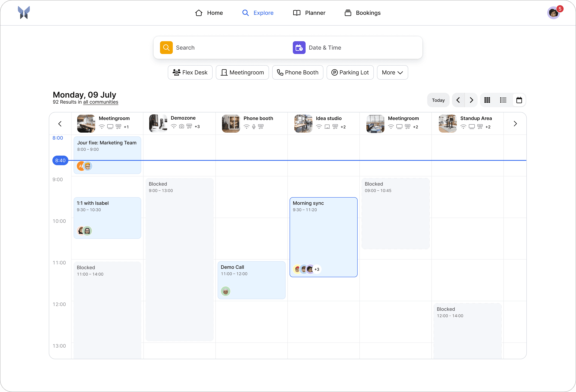The height and width of the screenshot is (392, 576).
Task: Click the microphone amenity icon under Phone booth
Action: coord(253,126)
